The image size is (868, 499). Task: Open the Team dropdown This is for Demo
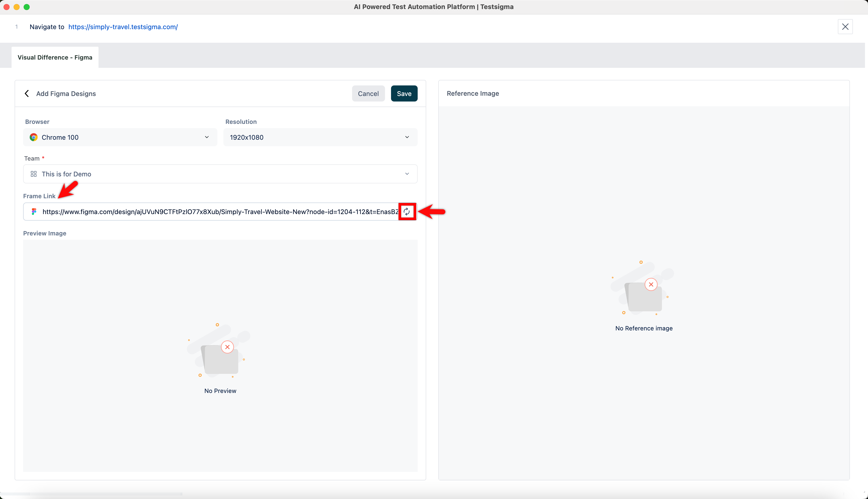coord(220,174)
